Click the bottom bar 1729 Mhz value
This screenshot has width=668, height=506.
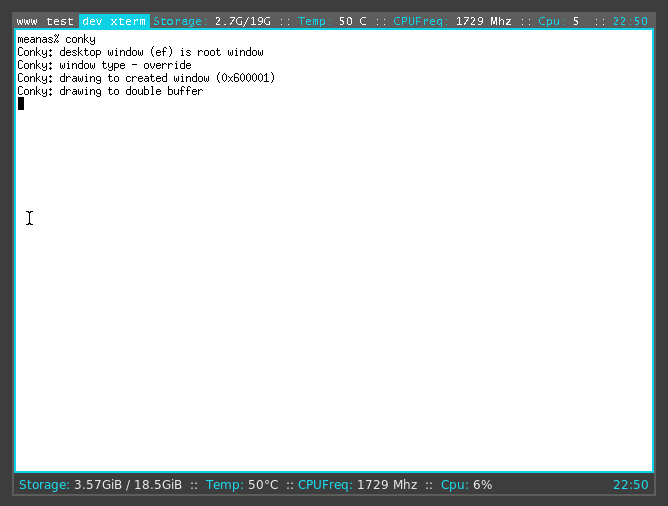[x=387, y=485]
